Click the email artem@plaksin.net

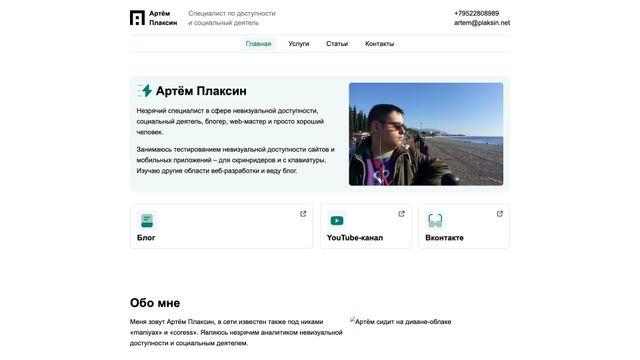[482, 23]
